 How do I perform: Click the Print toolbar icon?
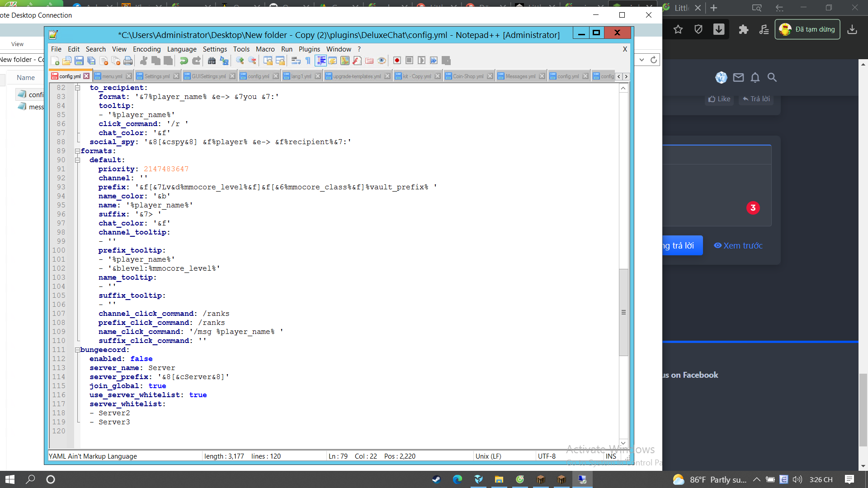[128, 61]
